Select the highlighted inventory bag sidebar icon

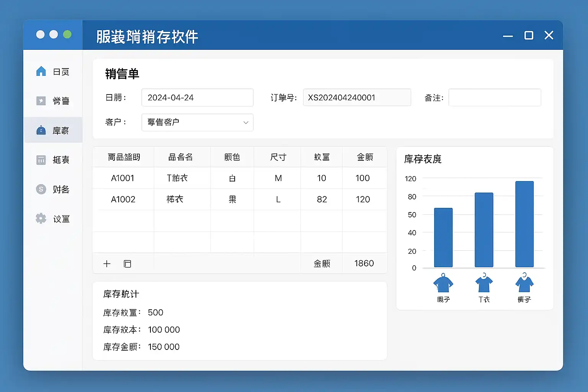pyautogui.click(x=41, y=131)
